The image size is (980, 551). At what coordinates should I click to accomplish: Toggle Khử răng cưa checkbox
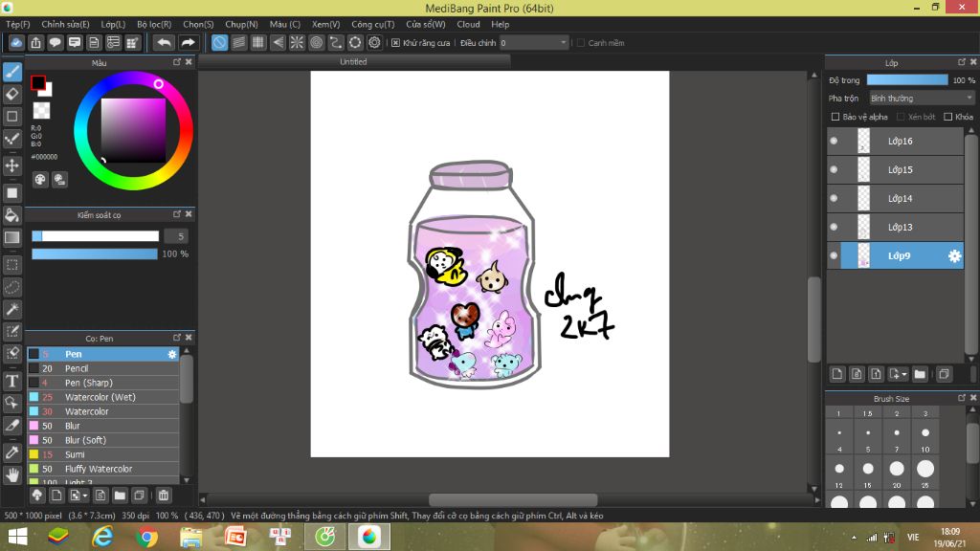tap(395, 43)
